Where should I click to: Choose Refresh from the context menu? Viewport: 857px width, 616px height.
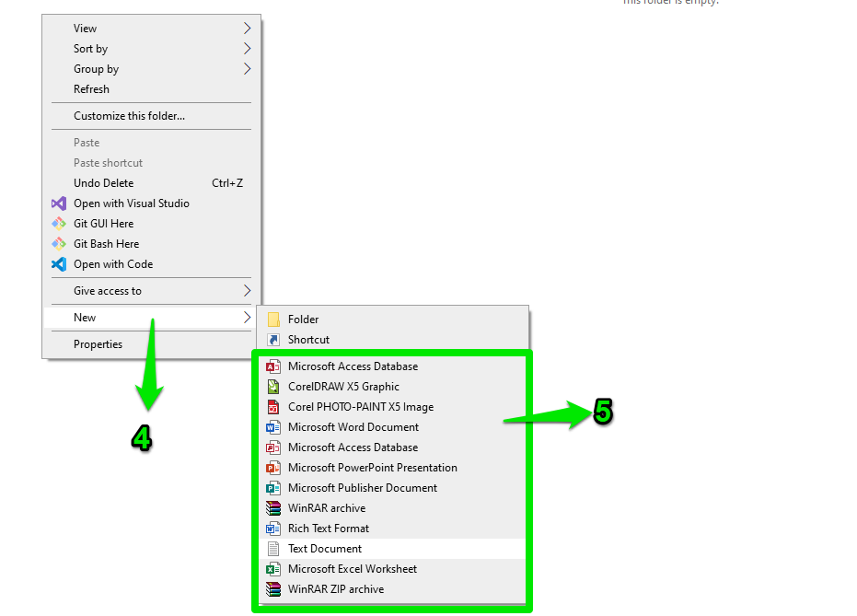point(151,89)
